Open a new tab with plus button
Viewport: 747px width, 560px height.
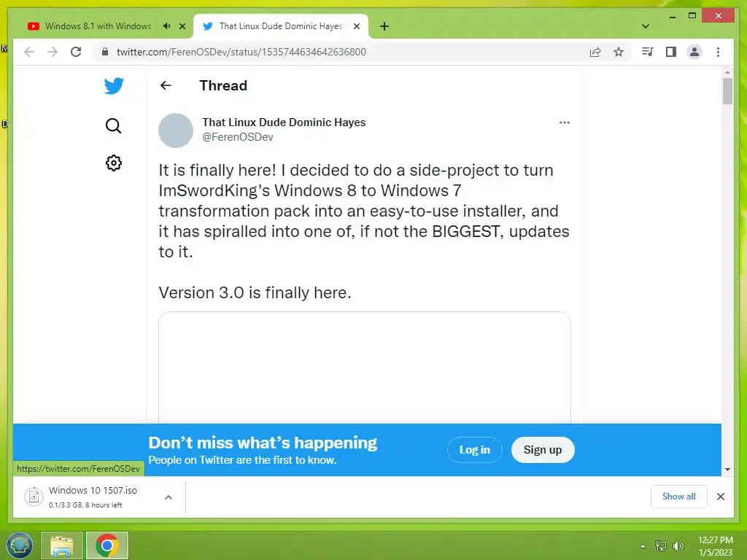tap(384, 26)
